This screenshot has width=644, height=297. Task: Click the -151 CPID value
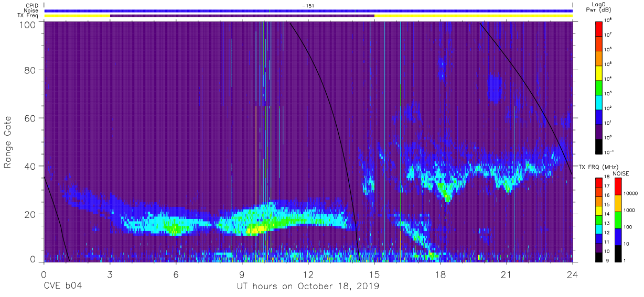[x=308, y=6]
